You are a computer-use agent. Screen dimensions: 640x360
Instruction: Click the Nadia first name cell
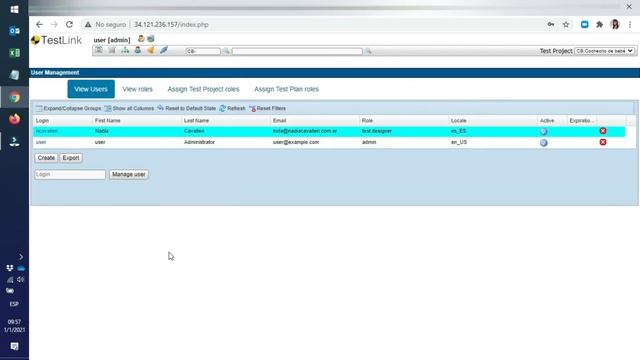102,131
